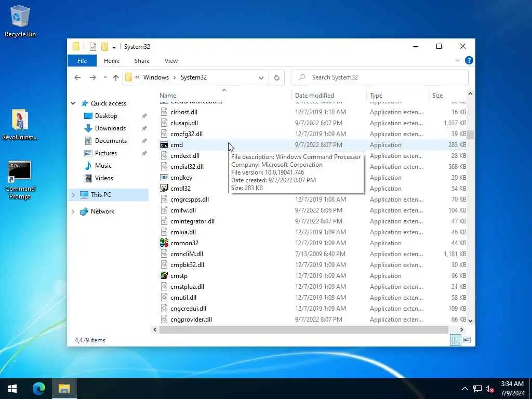Expand the Network tree node
This screenshot has width=532, height=399.
[73, 211]
